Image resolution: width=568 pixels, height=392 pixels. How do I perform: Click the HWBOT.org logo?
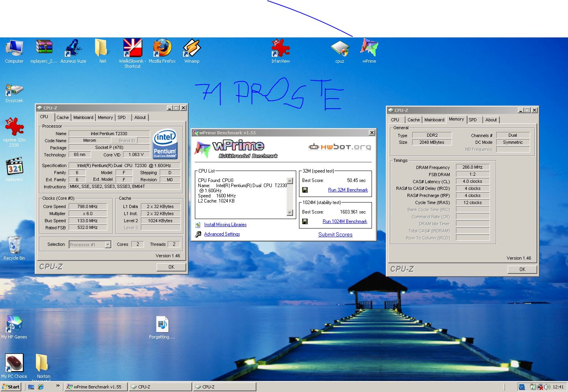click(x=340, y=147)
